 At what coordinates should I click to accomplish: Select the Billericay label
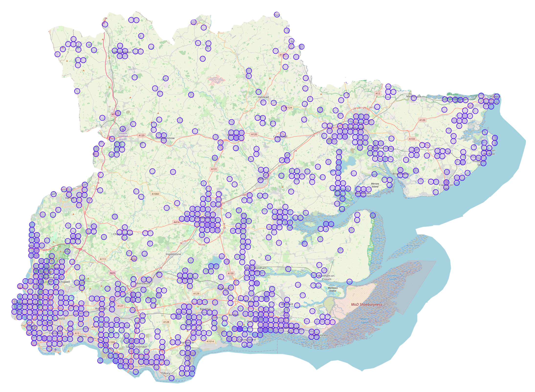pos(186,279)
